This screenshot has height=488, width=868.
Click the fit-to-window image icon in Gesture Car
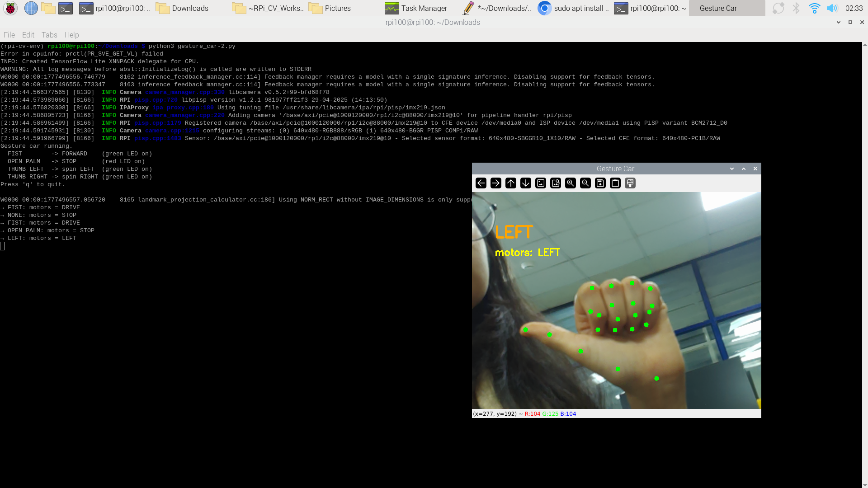pos(556,183)
